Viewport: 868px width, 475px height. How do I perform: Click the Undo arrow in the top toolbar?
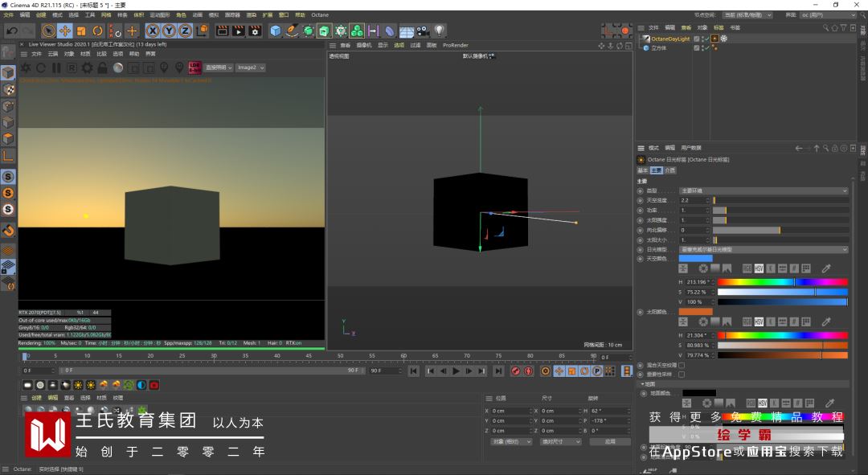point(11,31)
